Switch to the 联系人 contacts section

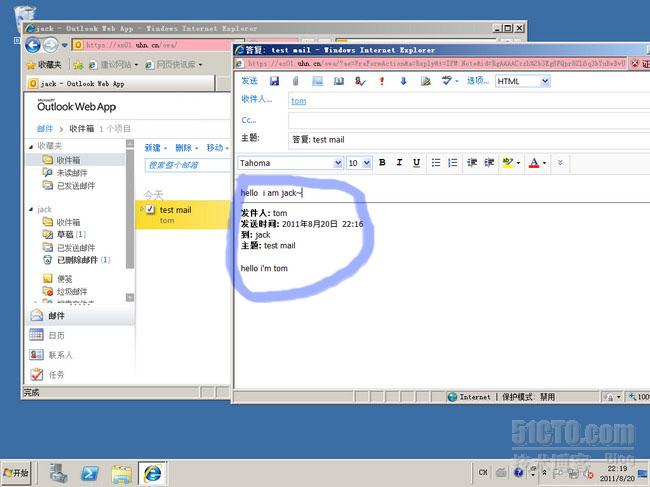point(80,355)
